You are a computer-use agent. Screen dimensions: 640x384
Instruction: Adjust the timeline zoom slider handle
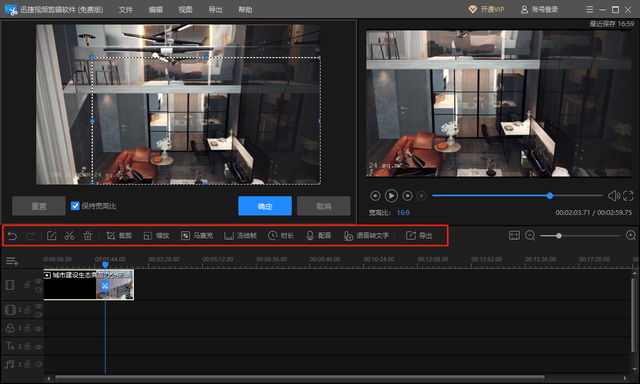tap(559, 235)
